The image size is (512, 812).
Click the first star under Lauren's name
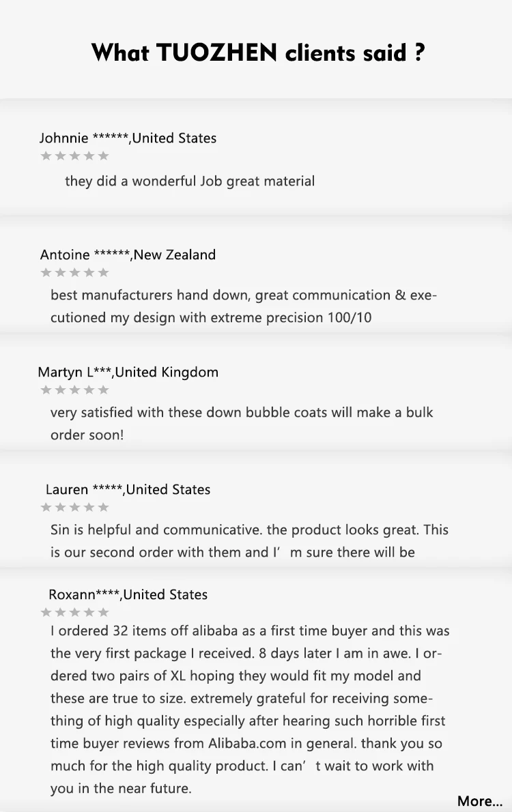click(46, 508)
